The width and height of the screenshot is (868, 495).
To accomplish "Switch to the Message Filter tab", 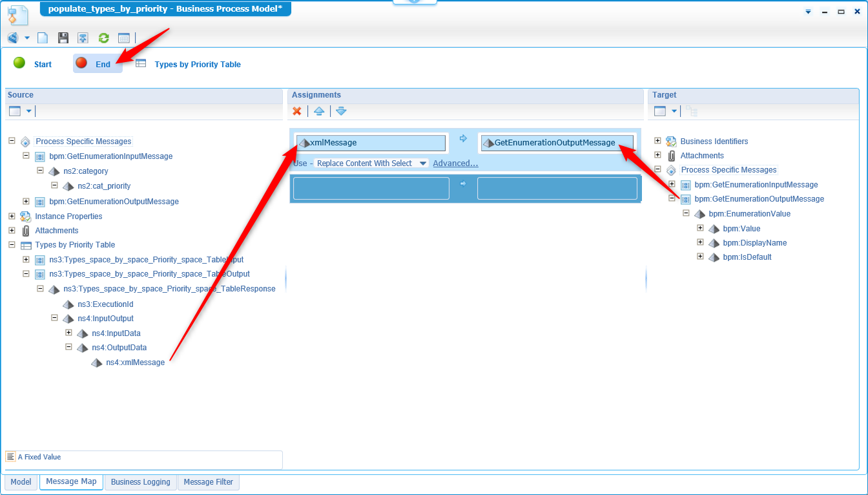I will click(208, 482).
